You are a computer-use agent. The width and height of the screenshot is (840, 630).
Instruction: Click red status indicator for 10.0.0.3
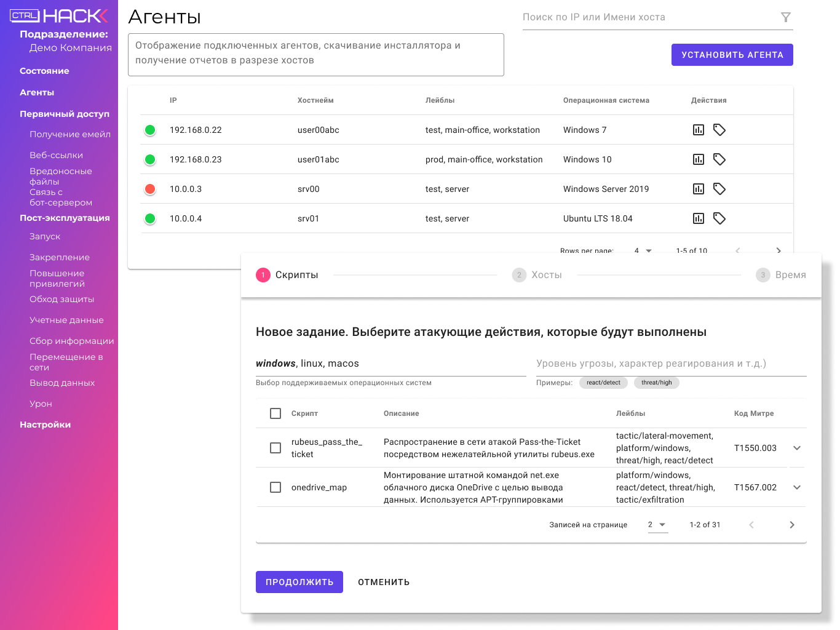[x=150, y=189]
